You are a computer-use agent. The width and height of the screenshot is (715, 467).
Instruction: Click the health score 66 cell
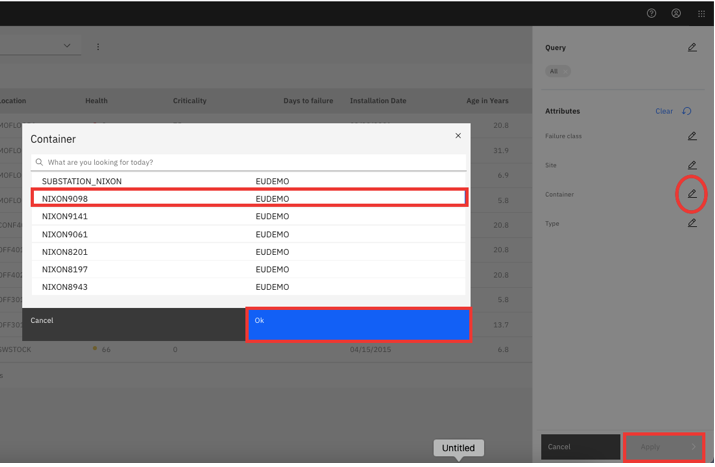[x=106, y=349]
